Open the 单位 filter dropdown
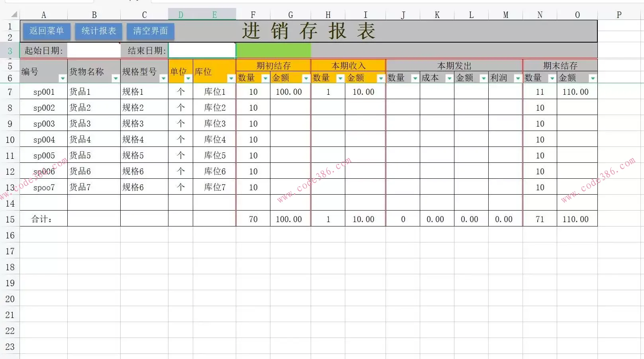Screen dimensions: 644x359 point(188,78)
